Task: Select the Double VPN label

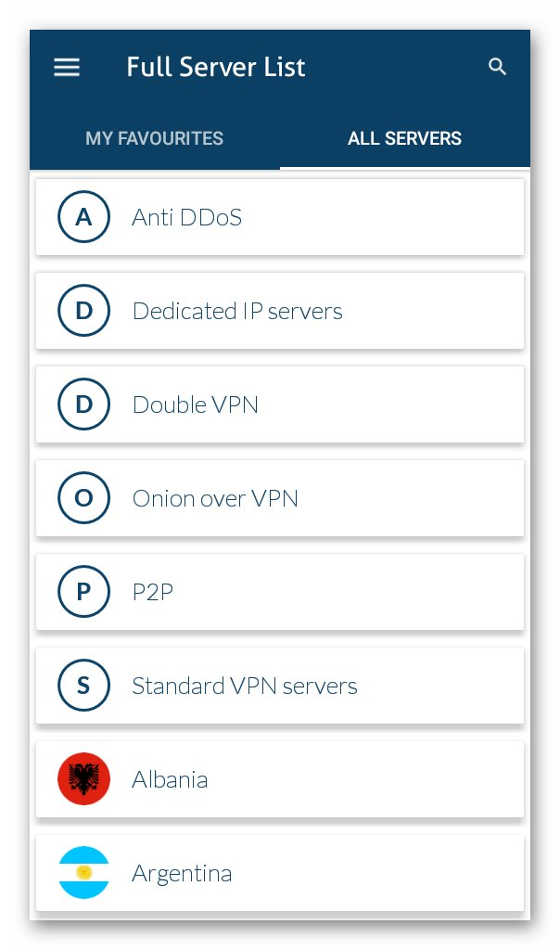Action: [196, 404]
